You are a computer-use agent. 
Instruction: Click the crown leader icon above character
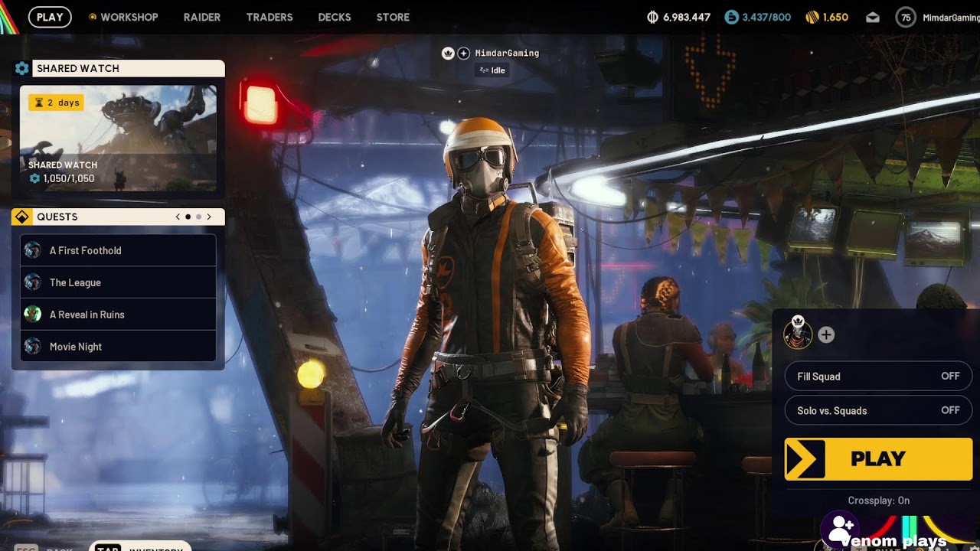448,53
